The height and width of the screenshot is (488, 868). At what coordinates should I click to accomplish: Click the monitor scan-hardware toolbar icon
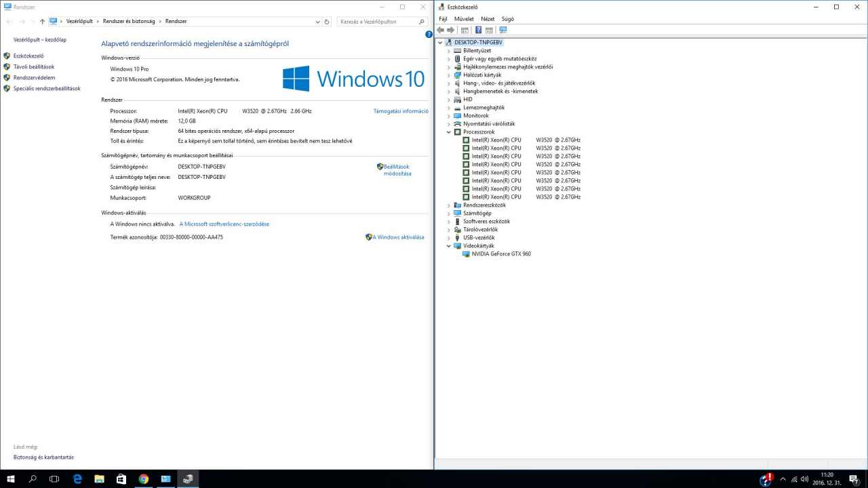tap(502, 30)
